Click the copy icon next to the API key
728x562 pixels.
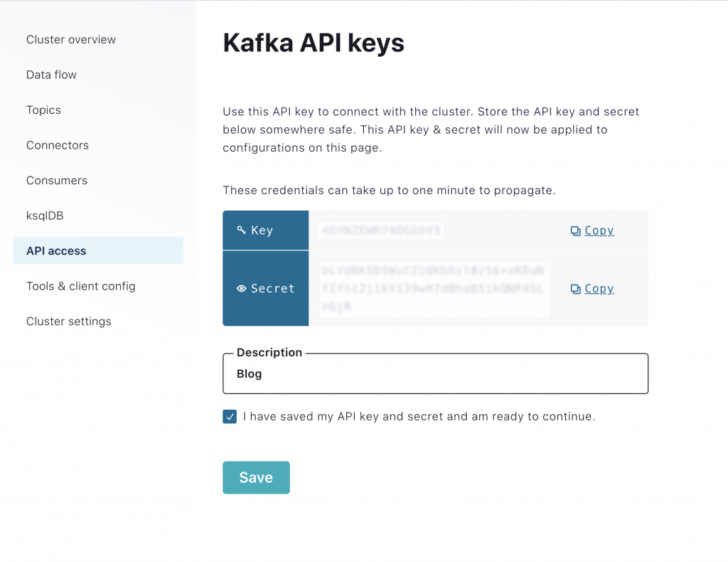coord(574,230)
